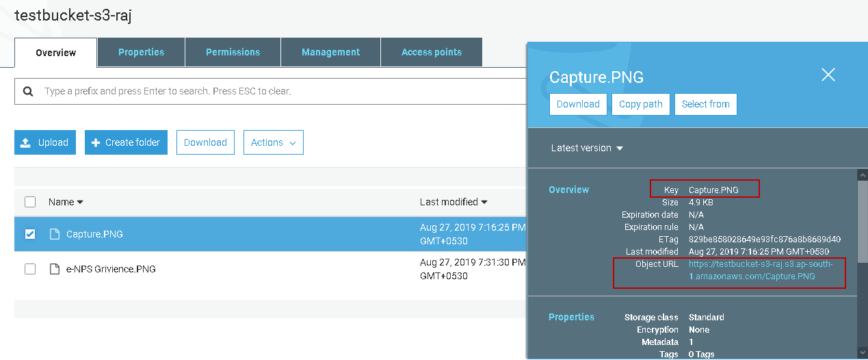Viewport: 868px width, 360px height.
Task: Click the Upload button
Action: point(45,142)
